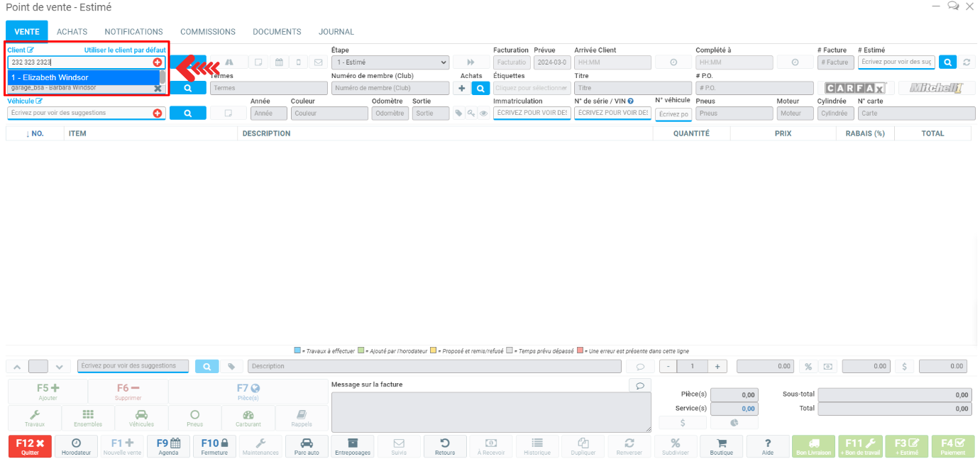Click Utiliser le client par défaut link
Image resolution: width=980 pixels, height=459 pixels.
125,50
